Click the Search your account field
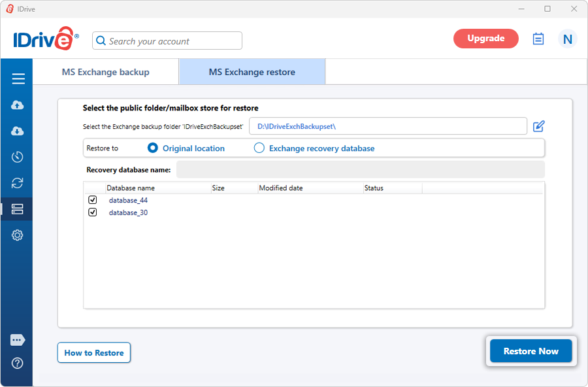The width and height of the screenshot is (588, 387). (x=167, y=41)
